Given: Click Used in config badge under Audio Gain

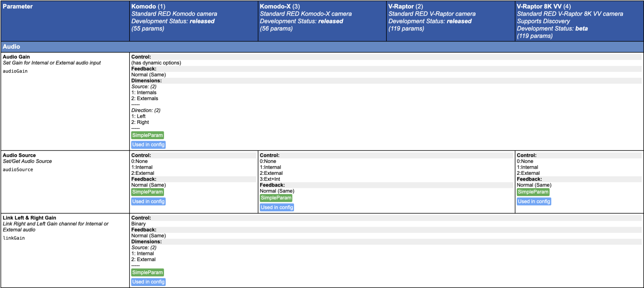Looking at the screenshot, I should pos(148,145).
